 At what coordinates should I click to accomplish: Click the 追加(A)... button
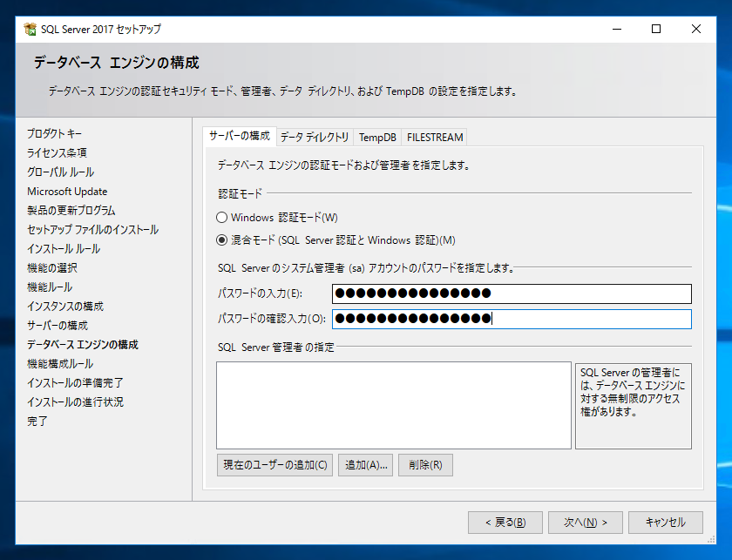coord(365,465)
